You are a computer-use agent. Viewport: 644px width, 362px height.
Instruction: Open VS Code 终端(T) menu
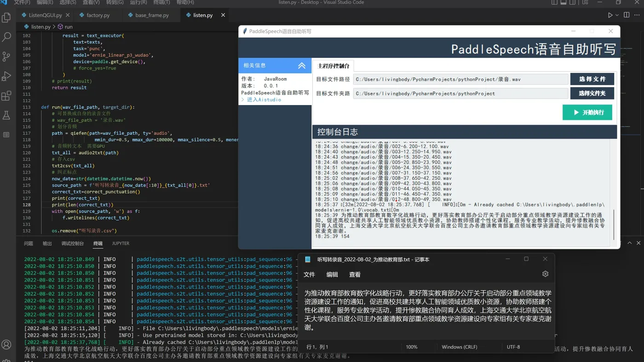click(161, 2)
